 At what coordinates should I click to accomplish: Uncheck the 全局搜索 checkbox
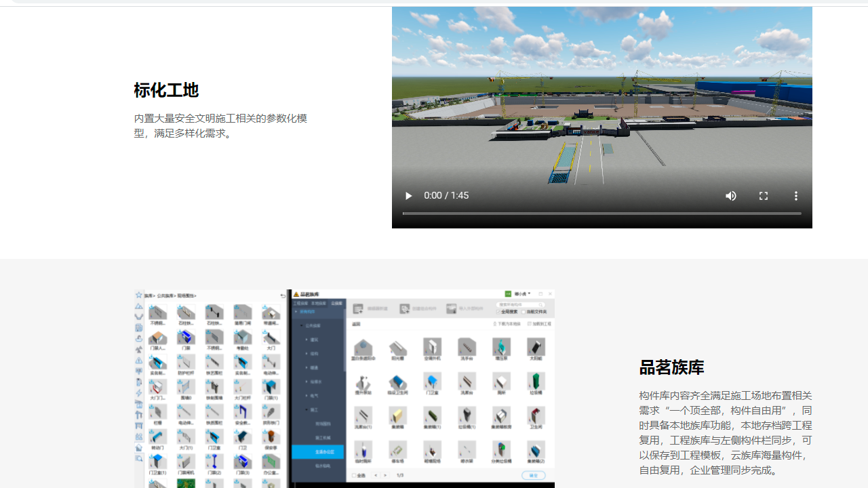click(498, 312)
